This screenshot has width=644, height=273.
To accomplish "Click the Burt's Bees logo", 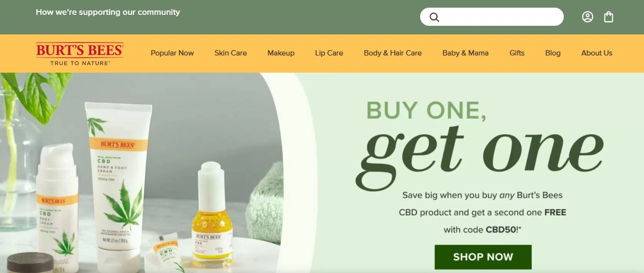I will coord(80,54).
